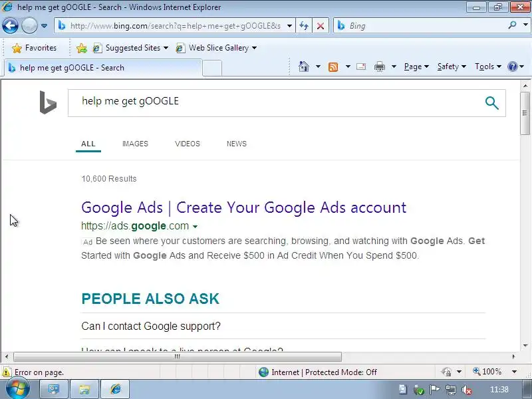Expand the arrow next to ads.google.com
532x399 pixels.
click(195, 227)
